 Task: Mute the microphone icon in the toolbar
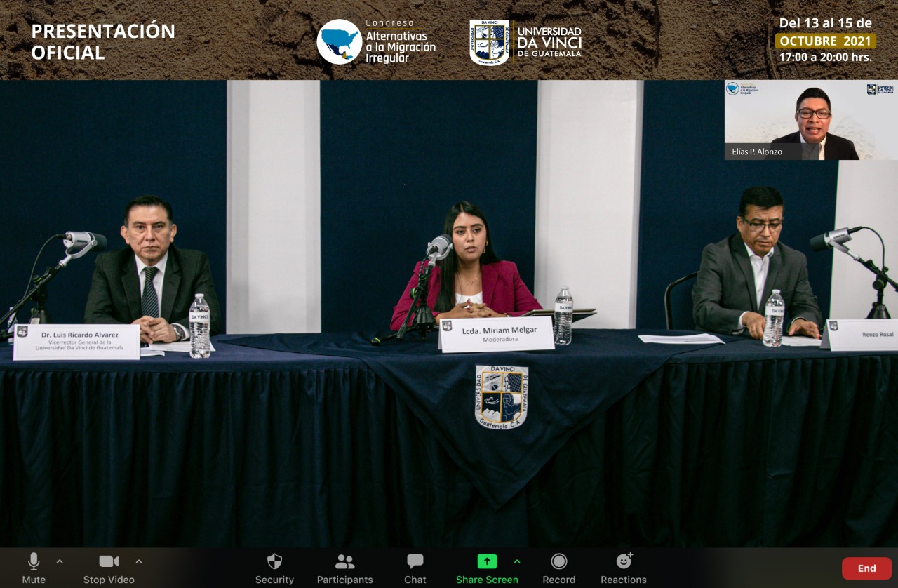33,561
